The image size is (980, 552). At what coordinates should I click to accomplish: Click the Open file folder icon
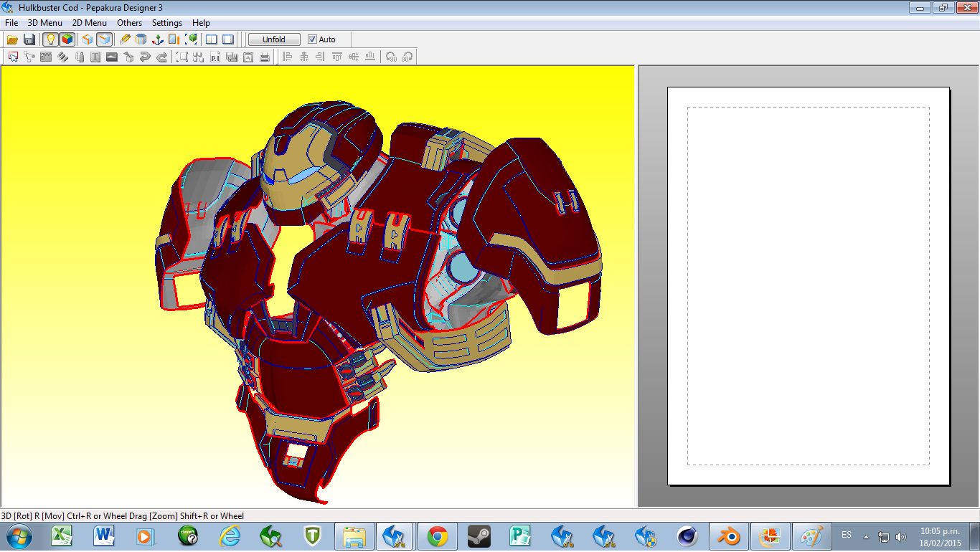(12, 39)
